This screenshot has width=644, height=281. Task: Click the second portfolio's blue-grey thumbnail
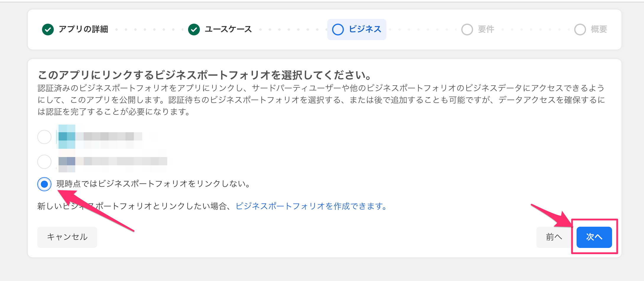67,161
